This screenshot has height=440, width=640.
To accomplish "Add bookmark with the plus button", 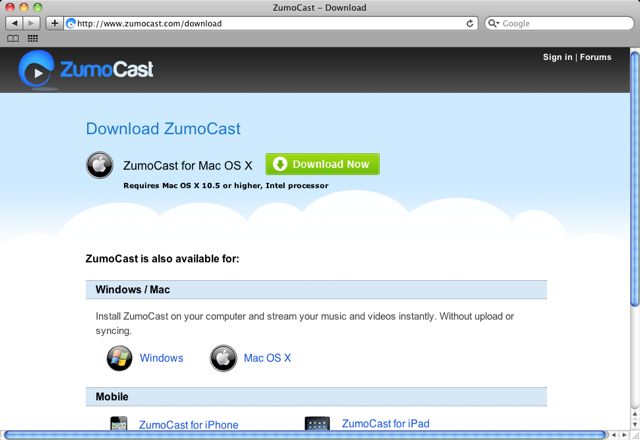I will [54, 23].
